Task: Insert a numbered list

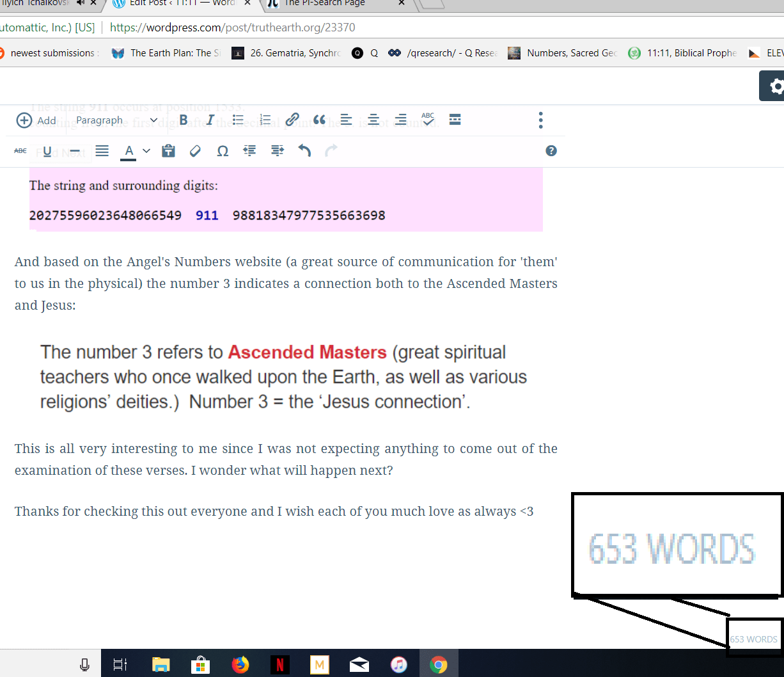Action: 265,120
